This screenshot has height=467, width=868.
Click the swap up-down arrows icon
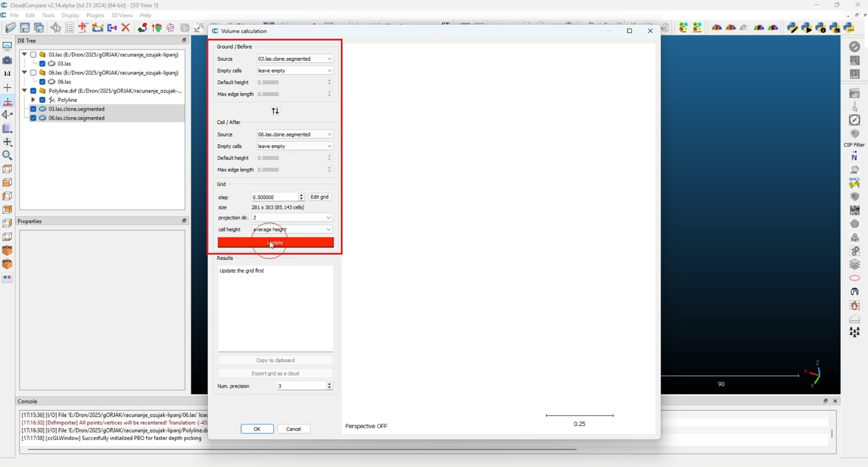[x=275, y=111]
